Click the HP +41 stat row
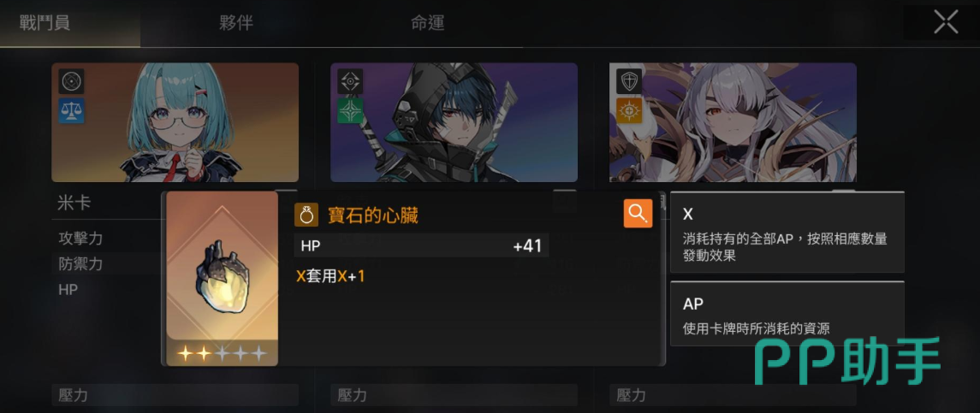The height and width of the screenshot is (413, 980). [x=421, y=245]
